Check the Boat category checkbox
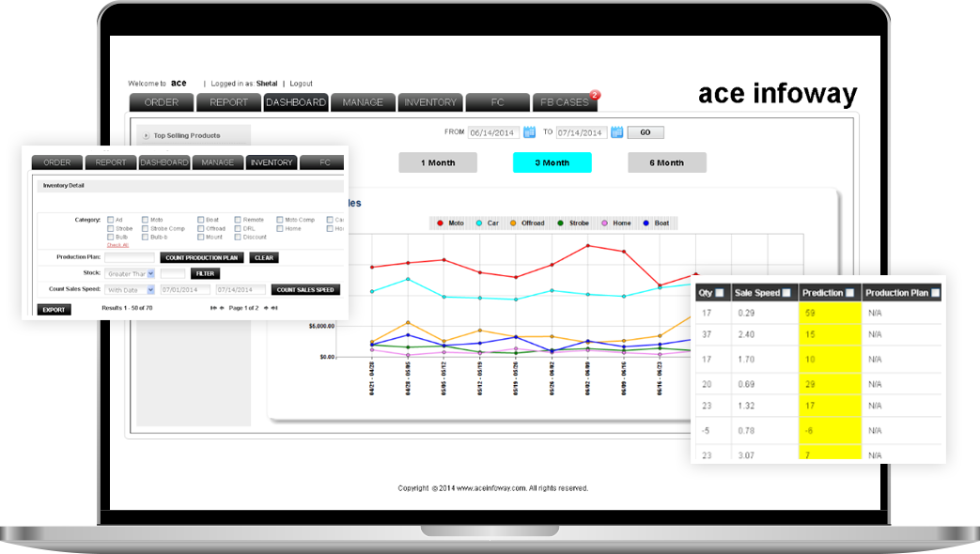Image resolution: width=980 pixels, height=554 pixels. (201, 220)
